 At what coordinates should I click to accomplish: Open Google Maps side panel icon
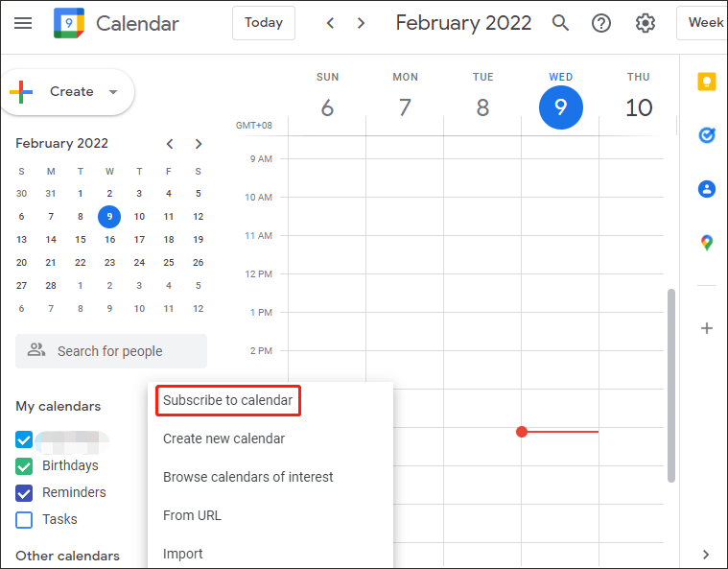click(707, 243)
